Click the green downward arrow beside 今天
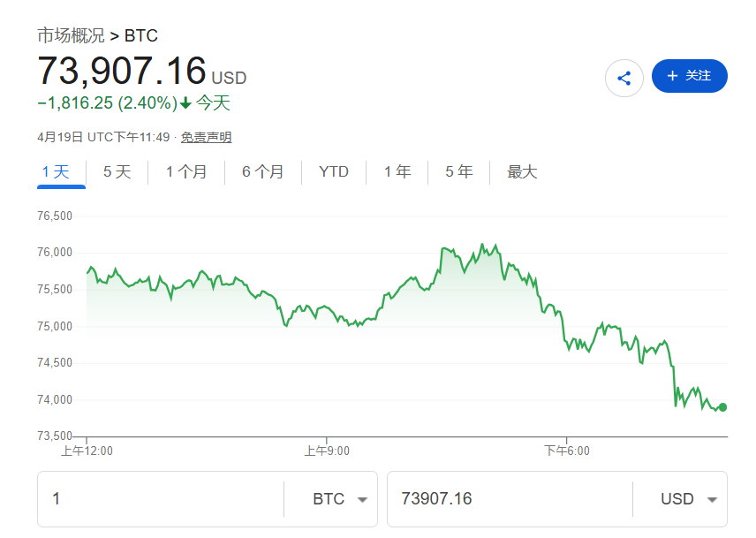Viewport: 756px width, 538px height. point(183,103)
